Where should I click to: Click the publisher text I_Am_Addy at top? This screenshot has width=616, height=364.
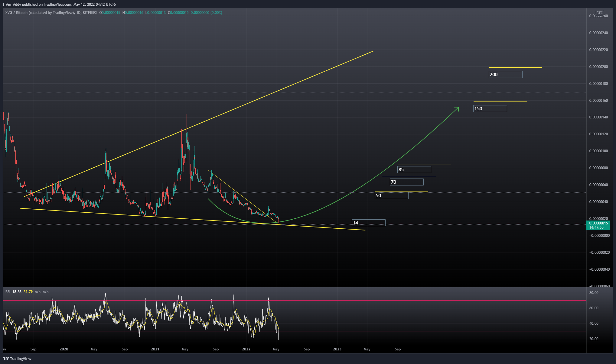click(x=12, y=5)
